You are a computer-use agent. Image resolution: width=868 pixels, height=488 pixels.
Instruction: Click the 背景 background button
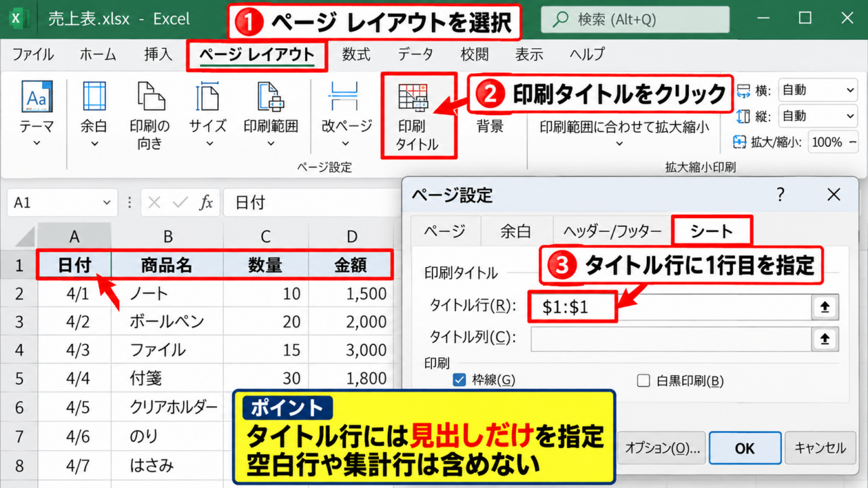(x=490, y=126)
